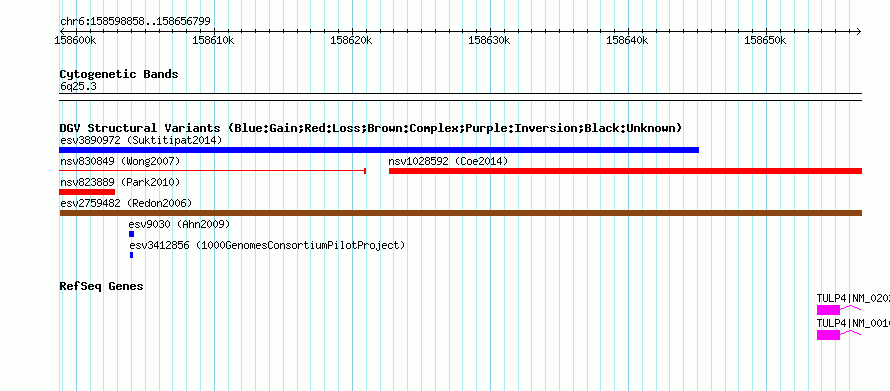Open the nsv1028592 (Coe2014) label
This screenshot has width=890, height=391.
448,161
